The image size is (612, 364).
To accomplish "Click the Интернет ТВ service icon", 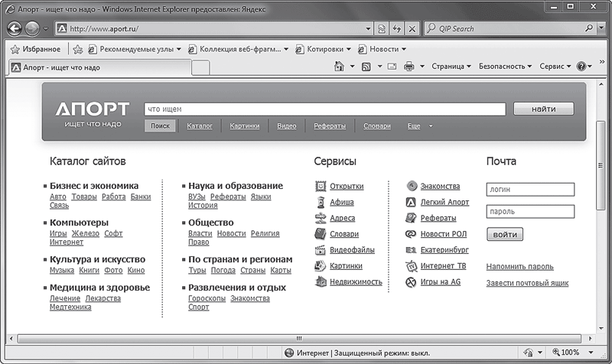I will (x=411, y=266).
